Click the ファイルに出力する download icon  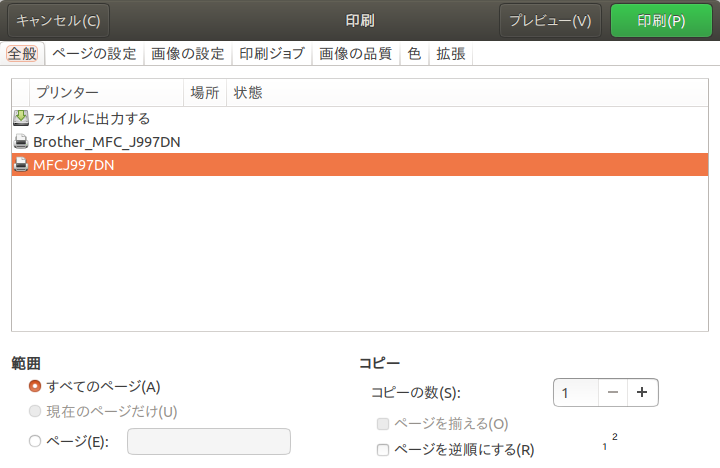(21, 118)
